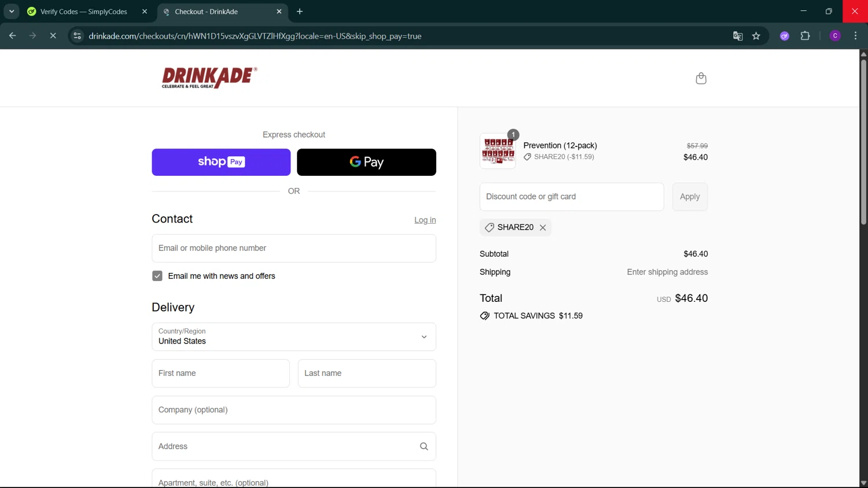Click the Log in link

(425, 220)
